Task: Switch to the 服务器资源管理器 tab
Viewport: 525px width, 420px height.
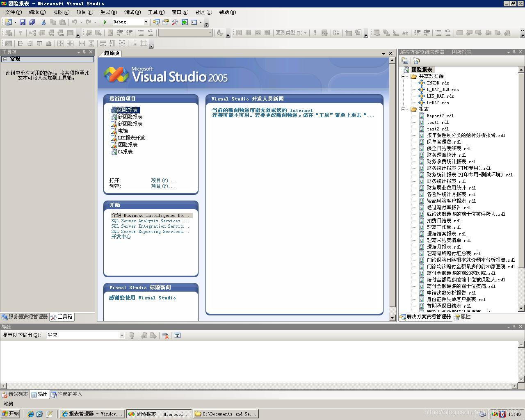Action: pyautogui.click(x=25, y=317)
